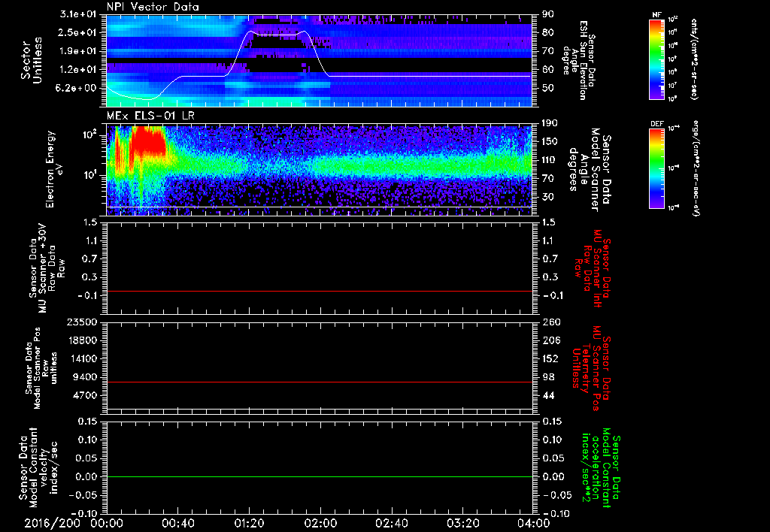Click the 04:00 time tick label
The height and width of the screenshot is (532, 770).
534,523
